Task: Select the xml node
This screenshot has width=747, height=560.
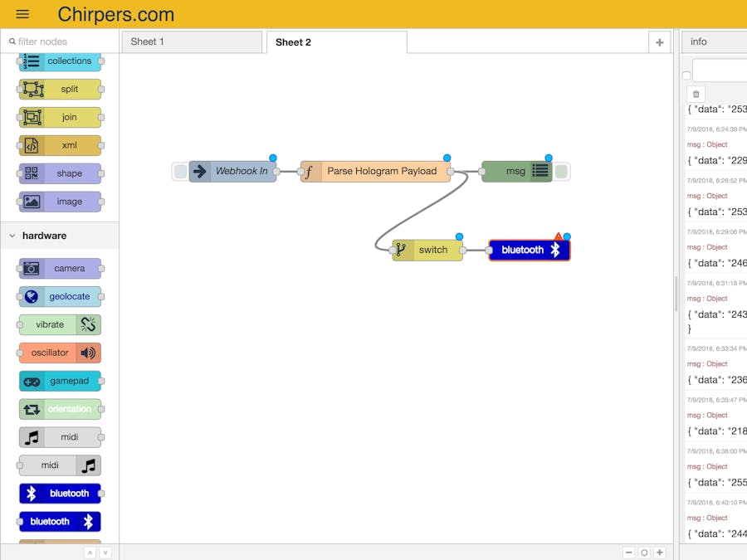Action: click(x=58, y=145)
